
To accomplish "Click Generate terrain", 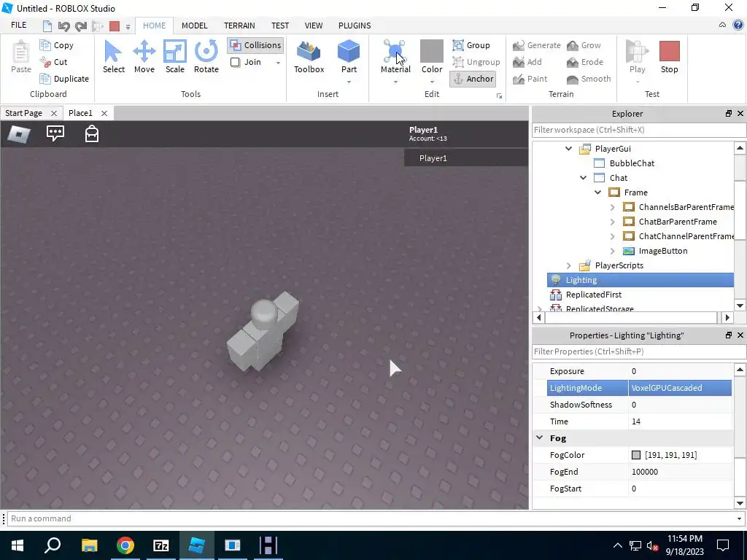I will click(536, 45).
